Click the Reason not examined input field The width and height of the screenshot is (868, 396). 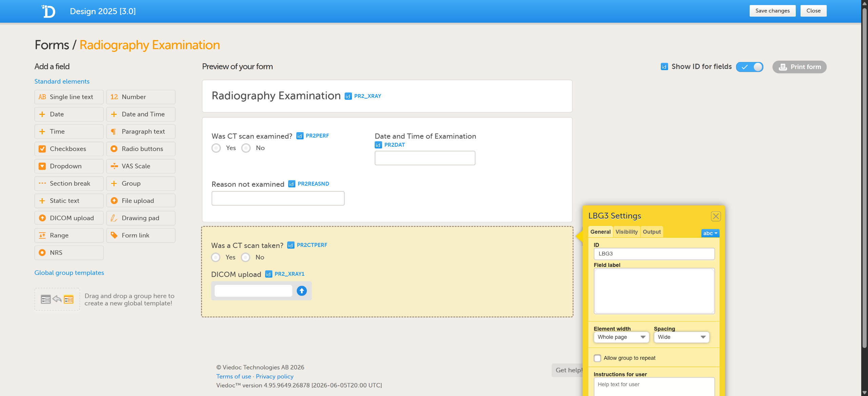pyautogui.click(x=278, y=198)
